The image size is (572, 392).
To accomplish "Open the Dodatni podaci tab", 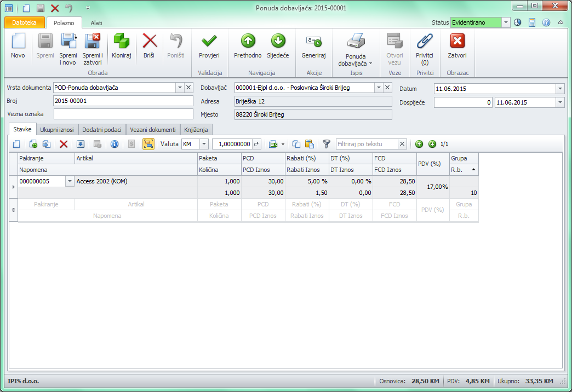I will (x=102, y=130).
